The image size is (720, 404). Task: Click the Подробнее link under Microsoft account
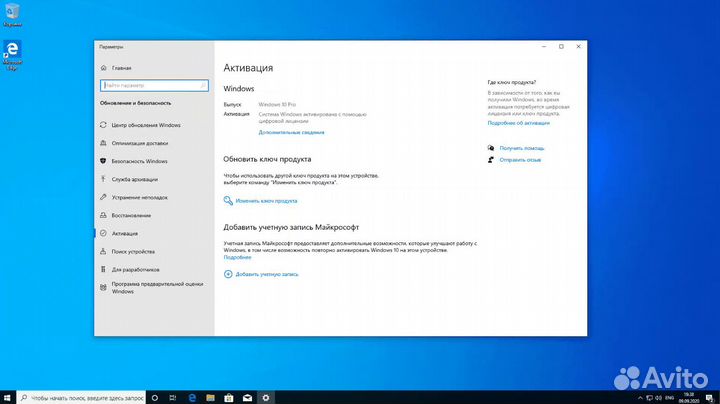pyautogui.click(x=237, y=258)
